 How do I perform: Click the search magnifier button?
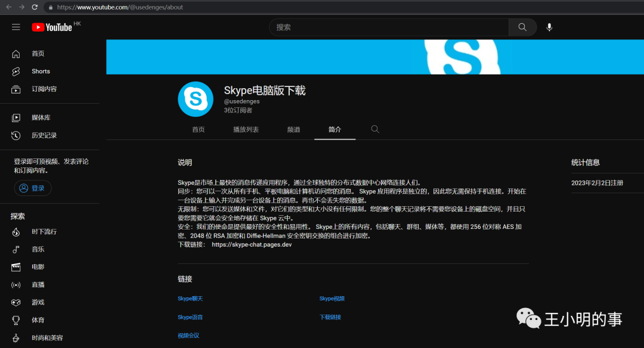(522, 27)
